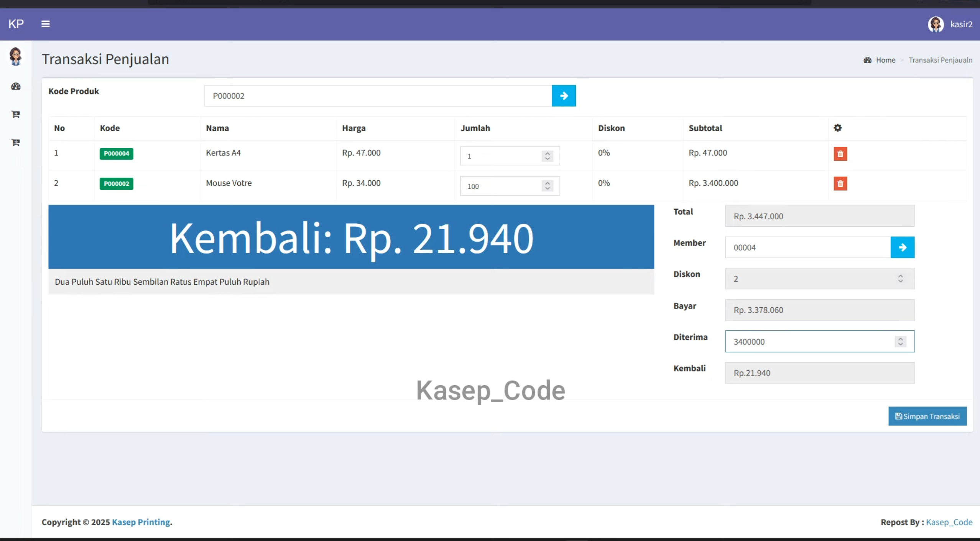Go to Home breadcrumb link
Image resolution: width=980 pixels, height=541 pixels.
tap(885, 60)
